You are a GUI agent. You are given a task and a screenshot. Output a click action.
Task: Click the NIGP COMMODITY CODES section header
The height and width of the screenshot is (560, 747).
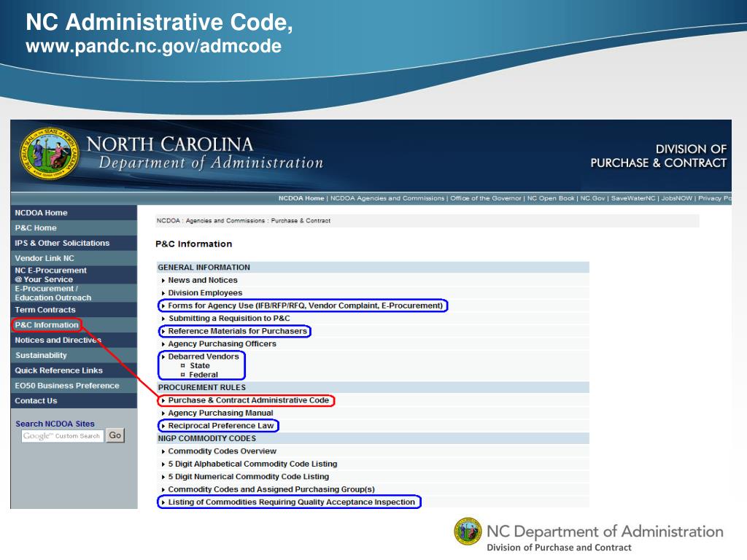point(206,438)
